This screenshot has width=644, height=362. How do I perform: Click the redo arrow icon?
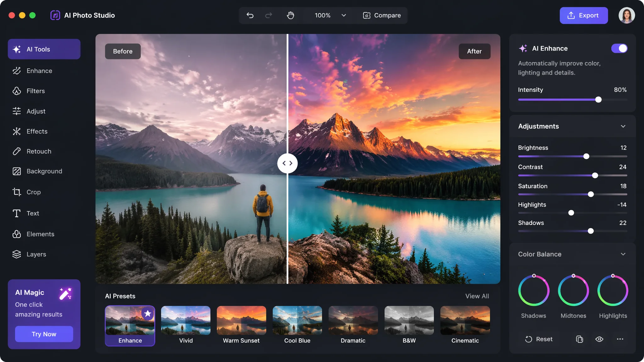click(x=269, y=15)
